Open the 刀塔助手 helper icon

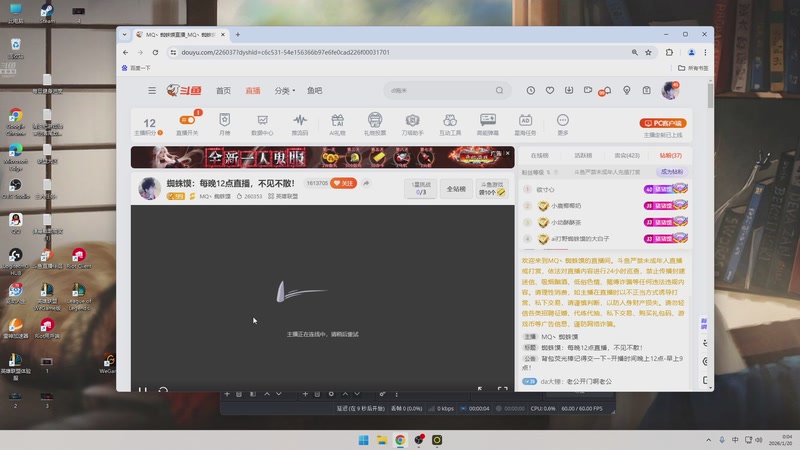point(412,124)
